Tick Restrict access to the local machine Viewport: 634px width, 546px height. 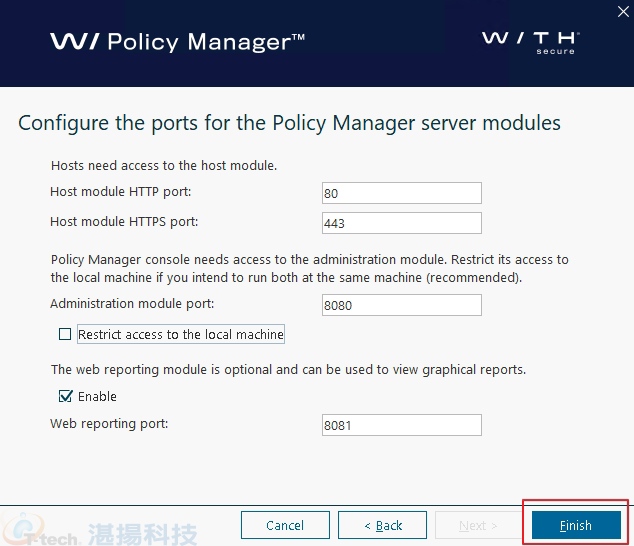[x=65, y=334]
